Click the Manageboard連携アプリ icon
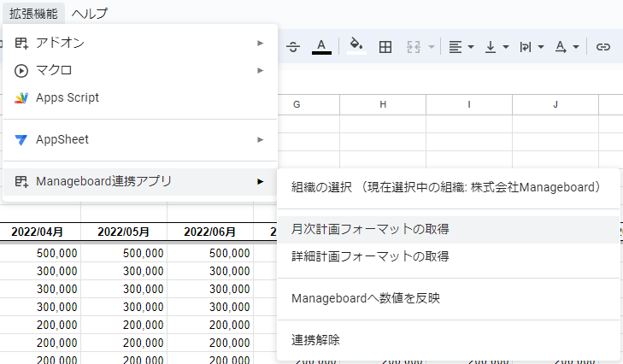The image size is (623, 364). [x=21, y=182]
